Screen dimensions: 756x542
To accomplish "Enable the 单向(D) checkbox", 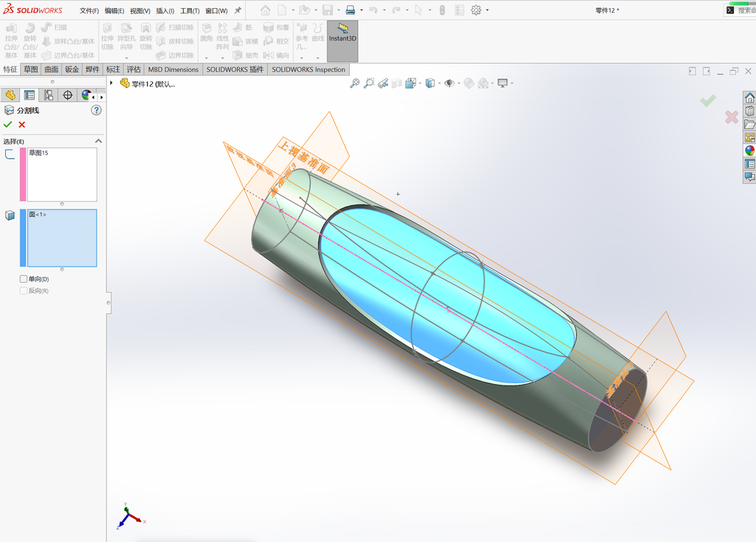I will coord(23,278).
